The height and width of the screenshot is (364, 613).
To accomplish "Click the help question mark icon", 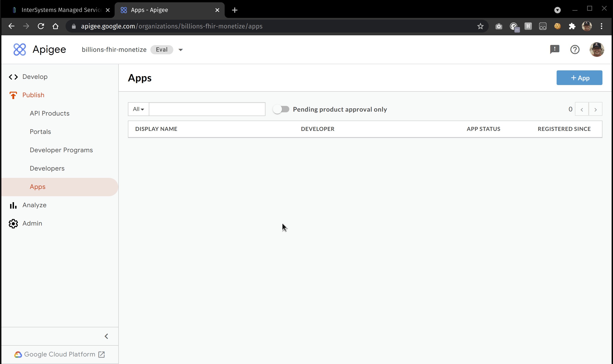I will click(575, 50).
